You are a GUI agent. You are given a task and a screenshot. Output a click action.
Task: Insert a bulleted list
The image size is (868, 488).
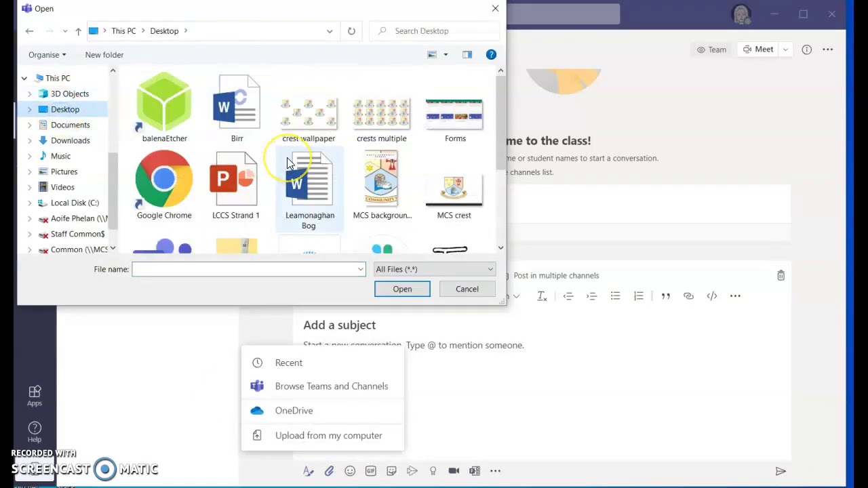[x=615, y=296]
